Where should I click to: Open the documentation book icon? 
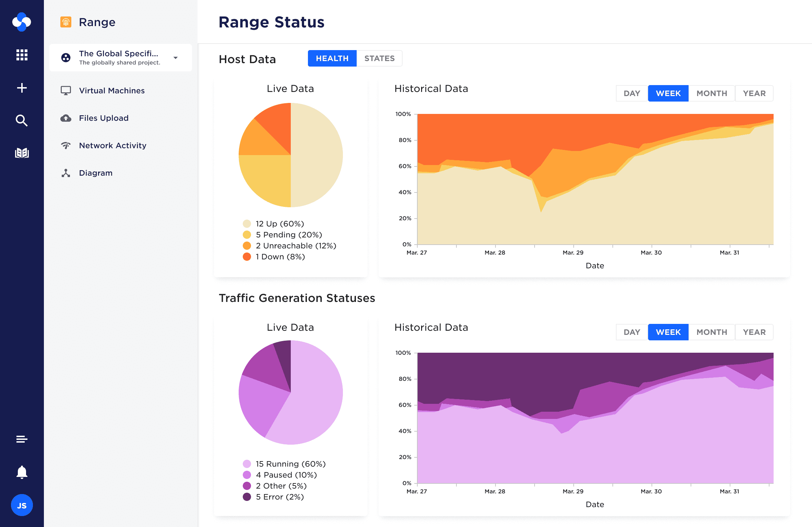click(22, 153)
